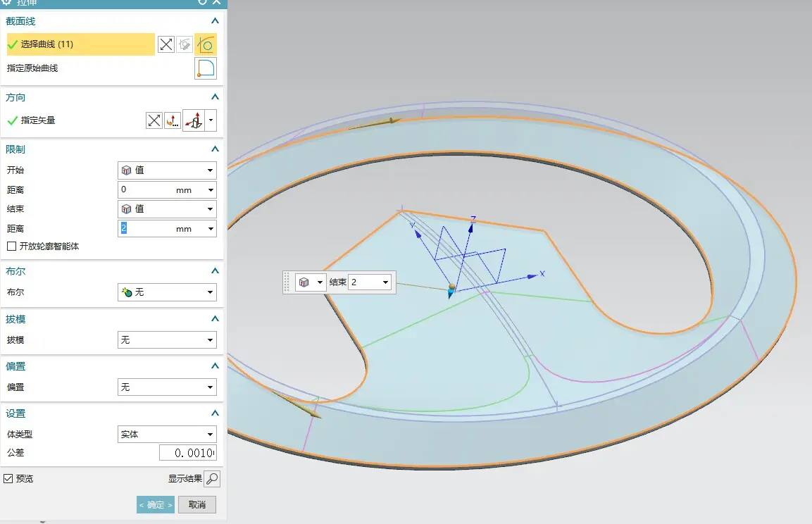The width and height of the screenshot is (812, 524).
Task: Click the greyed sketch section icon beside 选择曲线
Action: (185, 44)
